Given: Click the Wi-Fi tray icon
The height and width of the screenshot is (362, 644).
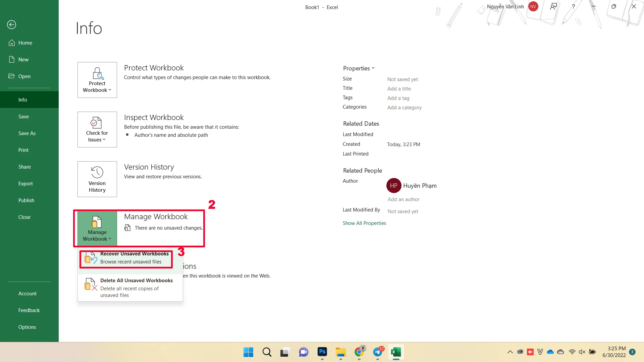Looking at the screenshot, I should pyautogui.click(x=572, y=352).
